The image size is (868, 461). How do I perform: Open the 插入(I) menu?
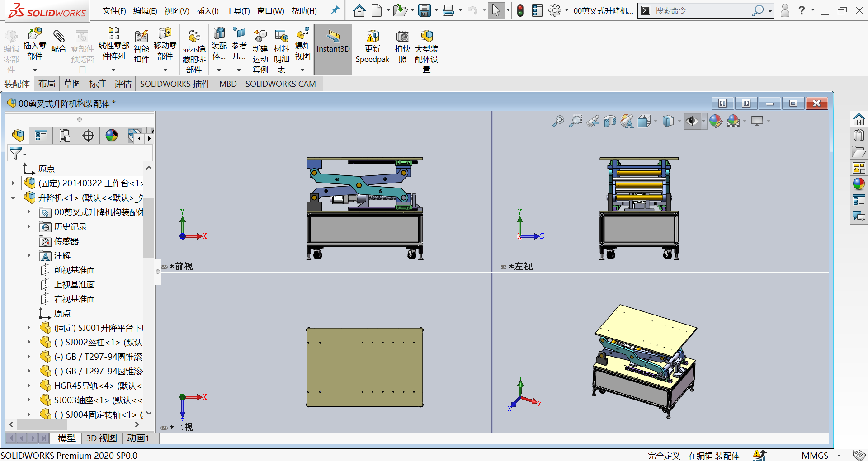(x=208, y=11)
